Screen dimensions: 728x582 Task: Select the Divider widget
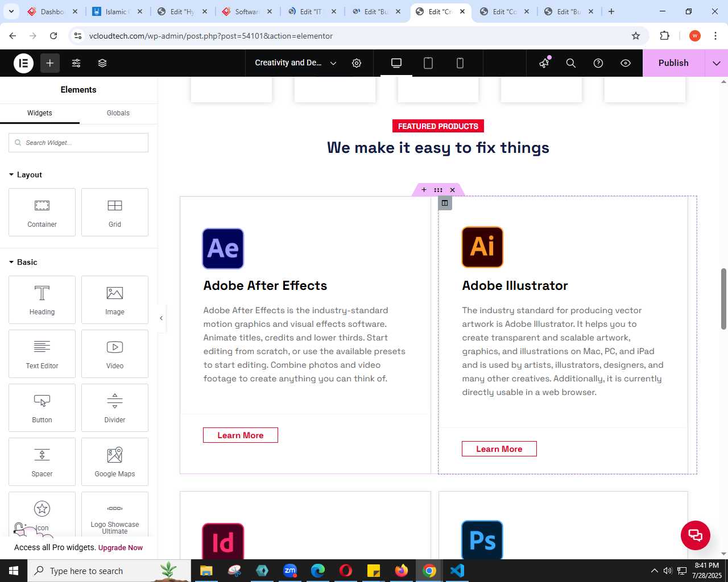[x=115, y=408]
